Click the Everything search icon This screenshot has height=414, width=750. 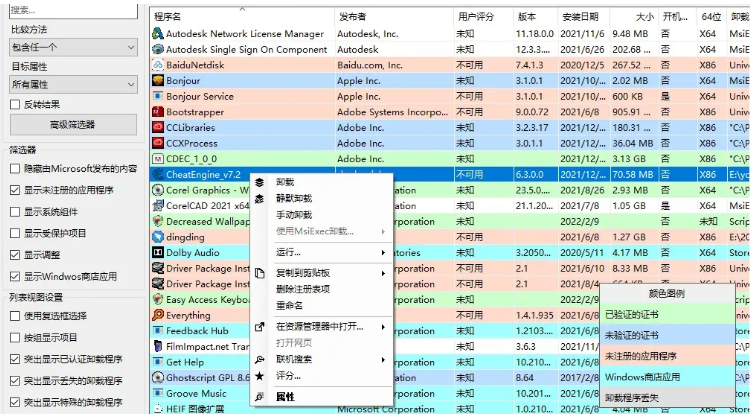[157, 315]
